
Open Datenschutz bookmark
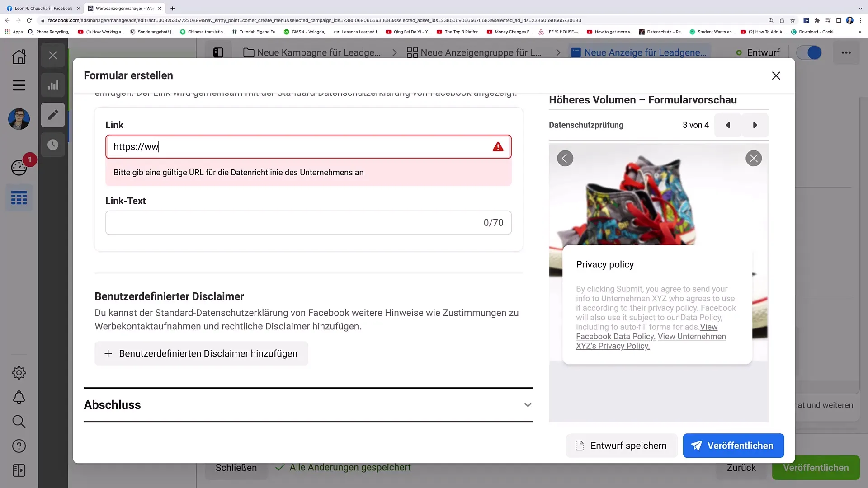pos(661,32)
